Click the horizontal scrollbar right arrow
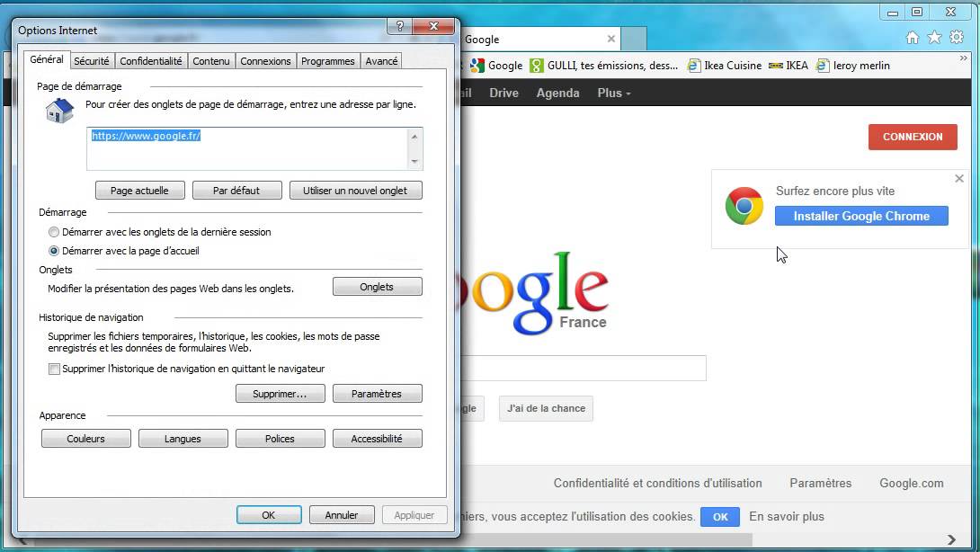Screen dimensions: 980x552 click(x=951, y=539)
